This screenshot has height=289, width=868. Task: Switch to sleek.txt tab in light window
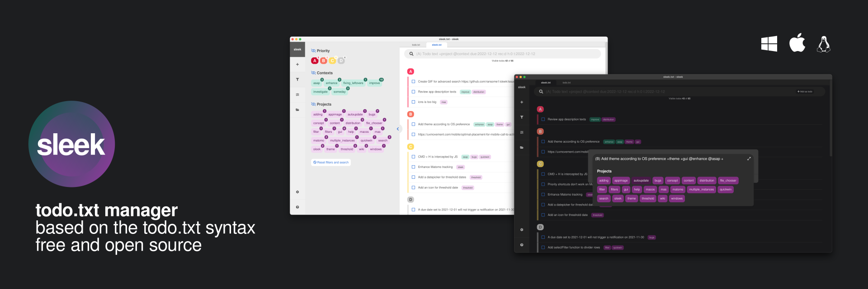click(437, 45)
